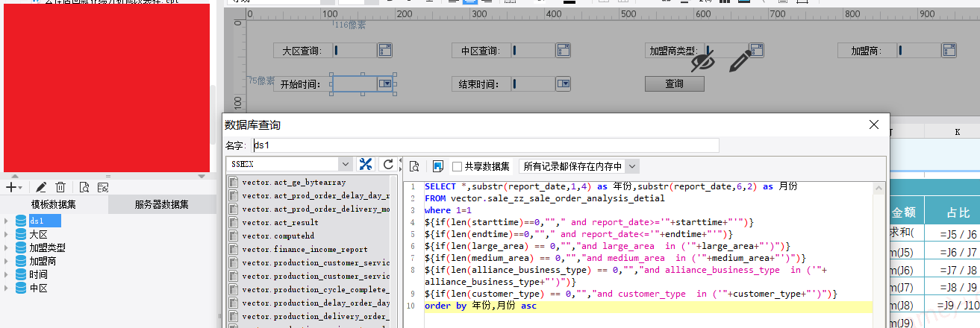Expand the ds1 dataset node
The image size is (980, 328).
click(x=7, y=221)
